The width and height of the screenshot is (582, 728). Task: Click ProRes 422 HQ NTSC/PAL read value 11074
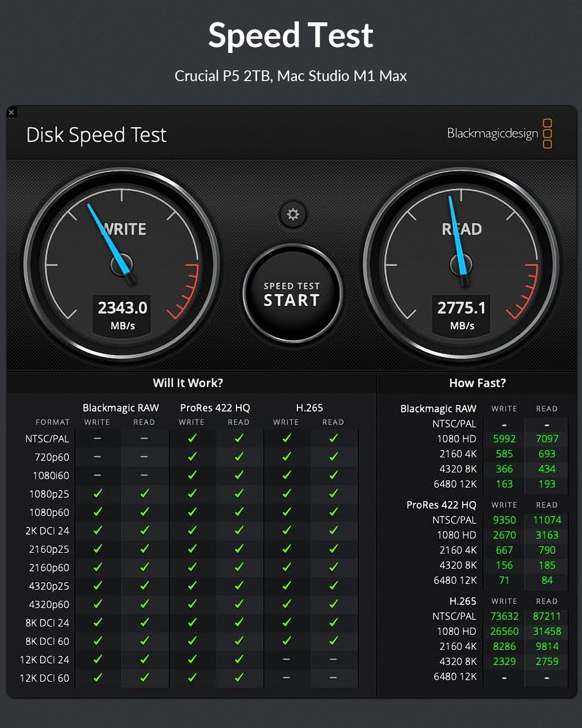[547, 520]
